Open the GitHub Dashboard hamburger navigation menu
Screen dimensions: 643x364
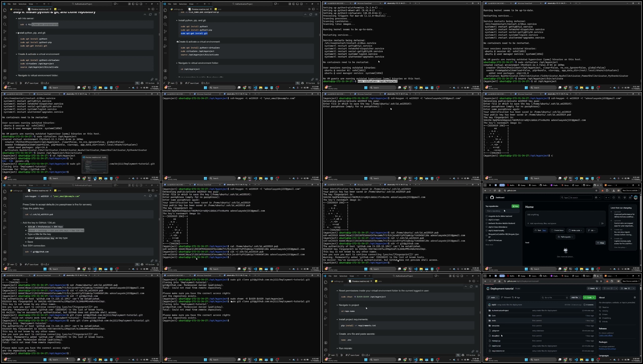point(486,198)
